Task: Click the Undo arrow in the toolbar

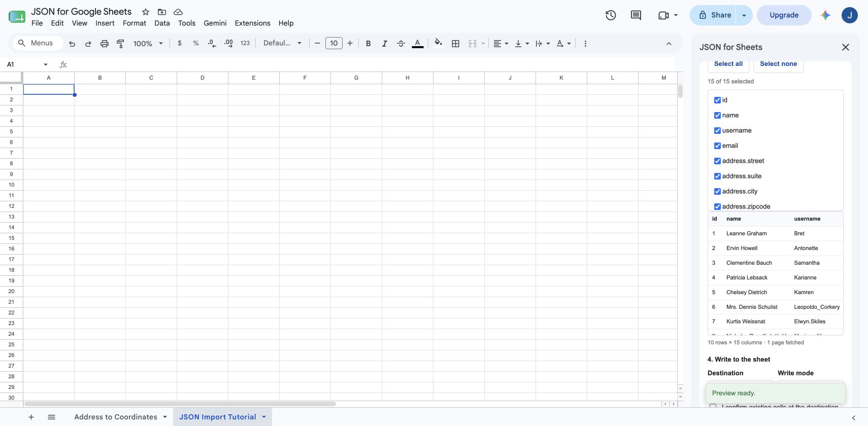Action: coord(72,44)
